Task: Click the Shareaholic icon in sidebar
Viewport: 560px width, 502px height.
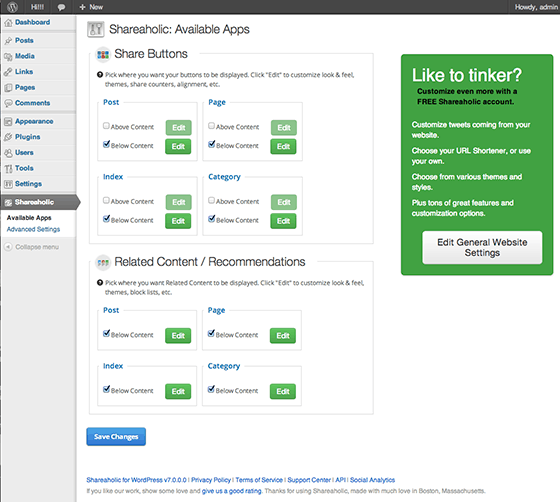Action: tap(8, 202)
